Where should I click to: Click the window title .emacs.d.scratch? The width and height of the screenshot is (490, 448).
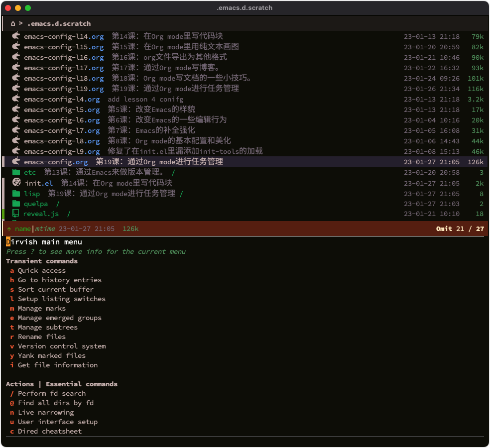click(245, 8)
